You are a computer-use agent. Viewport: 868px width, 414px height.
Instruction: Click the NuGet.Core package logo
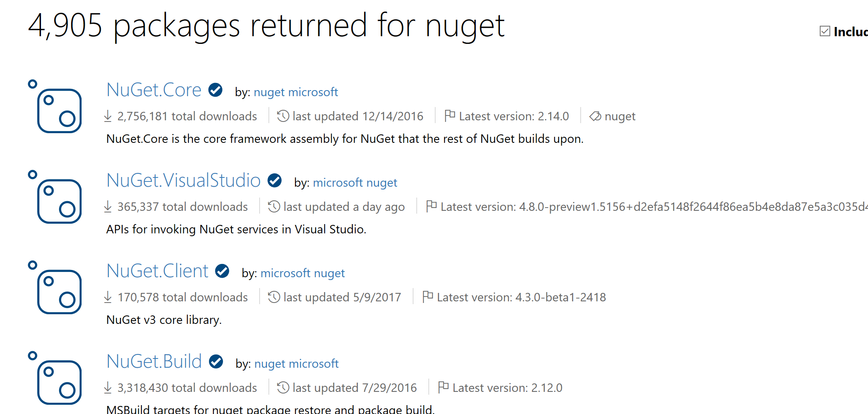pos(59,111)
